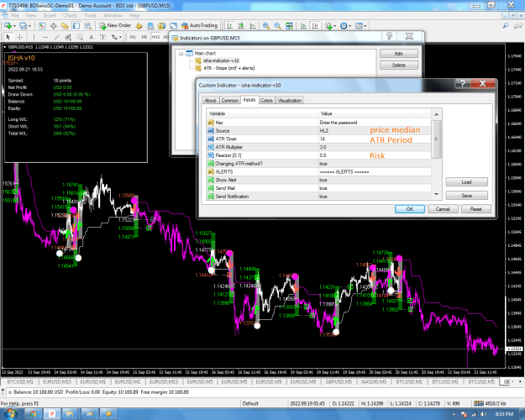This screenshot has width=525, height=420.
Task: Open the Charts menu
Action: pos(70,15)
